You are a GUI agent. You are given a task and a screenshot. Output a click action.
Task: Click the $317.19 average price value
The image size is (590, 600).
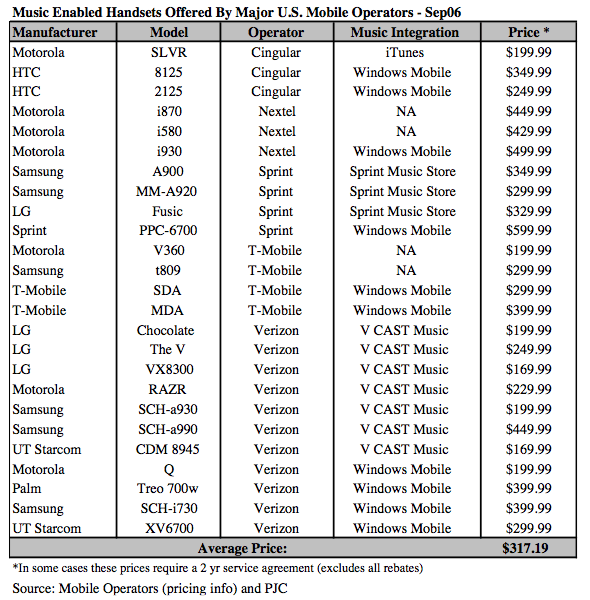tap(525, 548)
